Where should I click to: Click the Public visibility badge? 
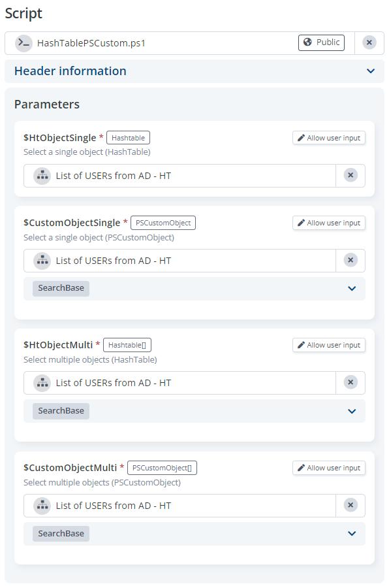point(321,42)
